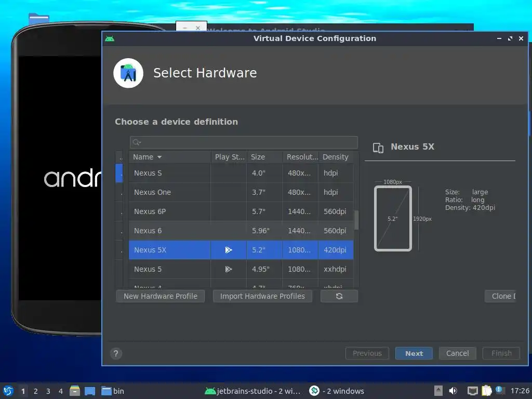
Task: Click xxhdpi density cell of Nexus 5
Action: tap(336, 269)
